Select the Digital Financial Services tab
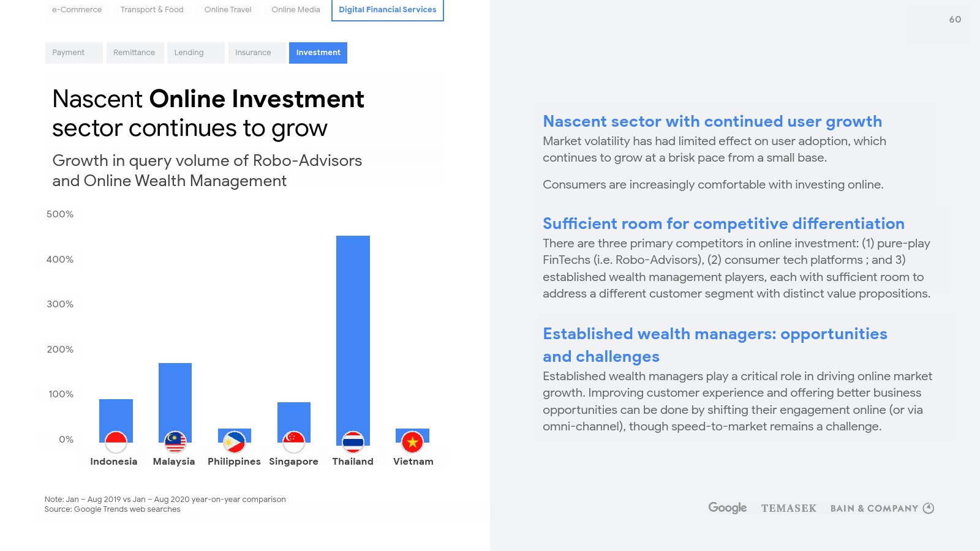 click(x=388, y=10)
